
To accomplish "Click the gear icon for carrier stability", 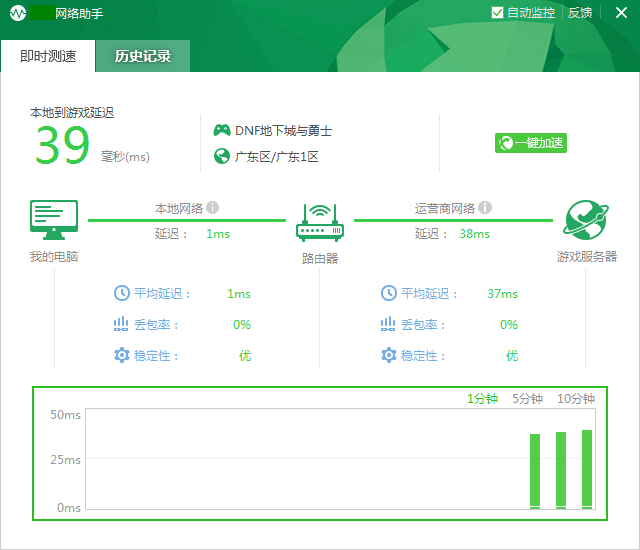I will pyautogui.click(x=389, y=355).
